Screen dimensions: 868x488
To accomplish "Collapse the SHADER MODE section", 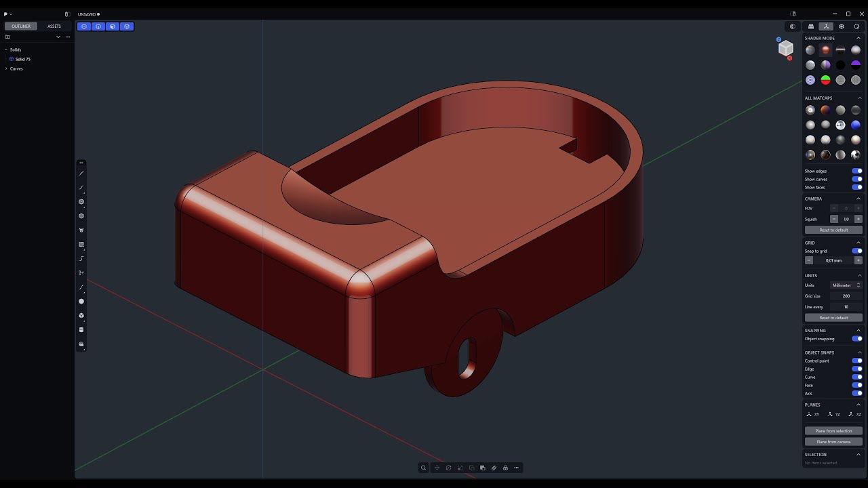I will (859, 38).
